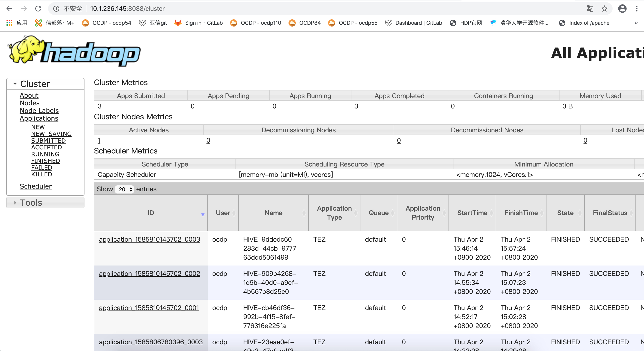This screenshot has width=644, height=351.
Task: Sort table by State column
Action: point(565,213)
